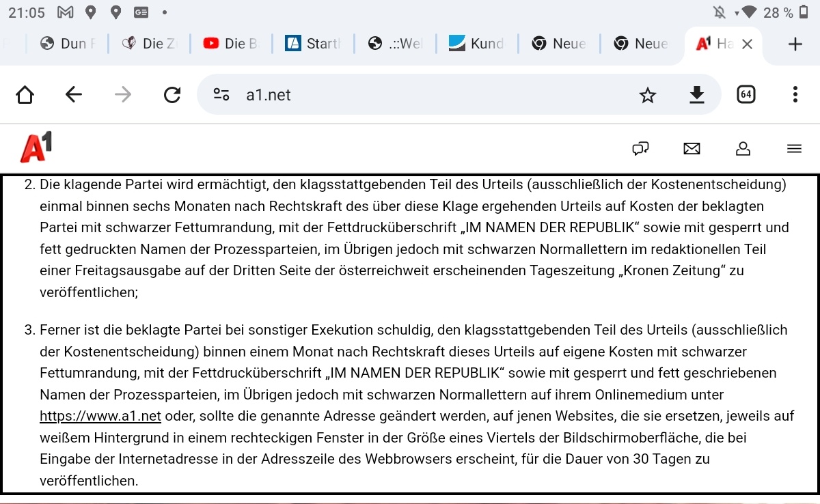Switch to the YouTube 'Die B' tab
Image resolution: width=820 pixels, height=504 pixels.
coord(230,44)
